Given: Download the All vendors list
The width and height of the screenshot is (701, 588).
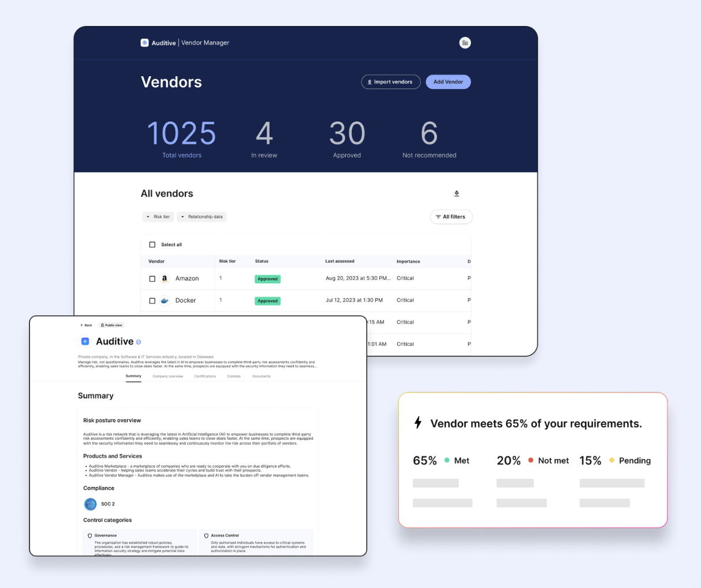Looking at the screenshot, I should (x=457, y=193).
